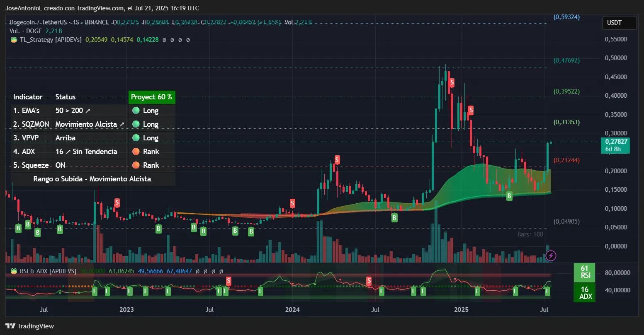Click the purple lightning bolt icon
Screen dimensions: 644x335
pos(551,256)
